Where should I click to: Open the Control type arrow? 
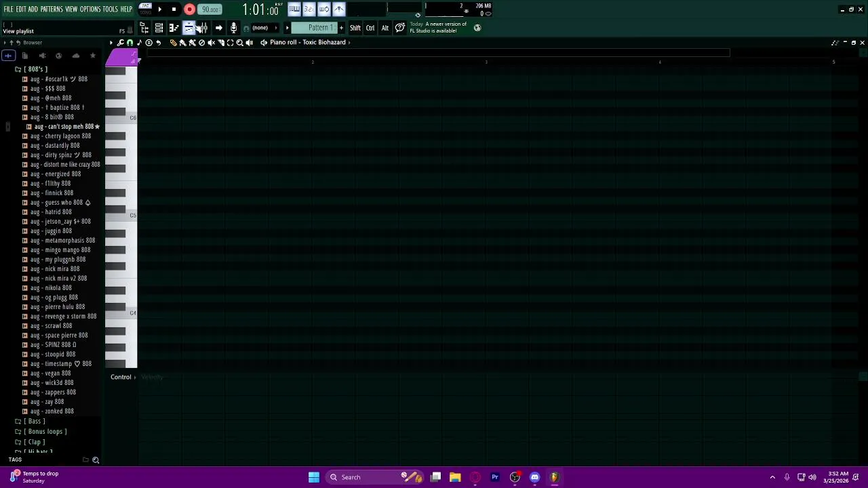pyautogui.click(x=135, y=377)
